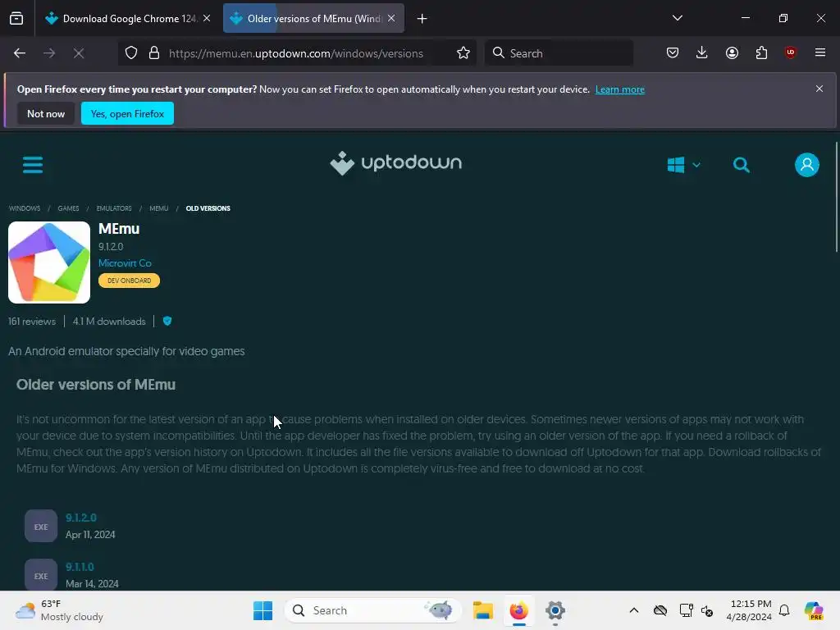
Task: Click the verified shield badge icon
Action: pos(167,321)
